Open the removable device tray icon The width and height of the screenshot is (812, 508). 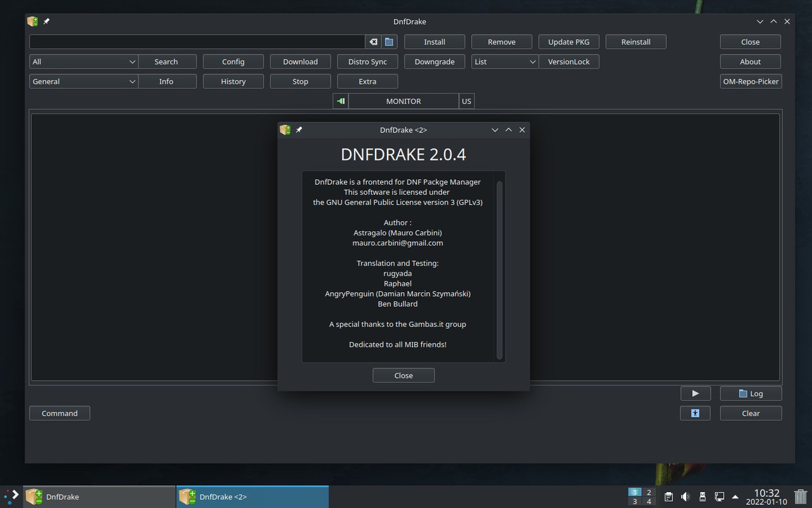click(x=702, y=497)
